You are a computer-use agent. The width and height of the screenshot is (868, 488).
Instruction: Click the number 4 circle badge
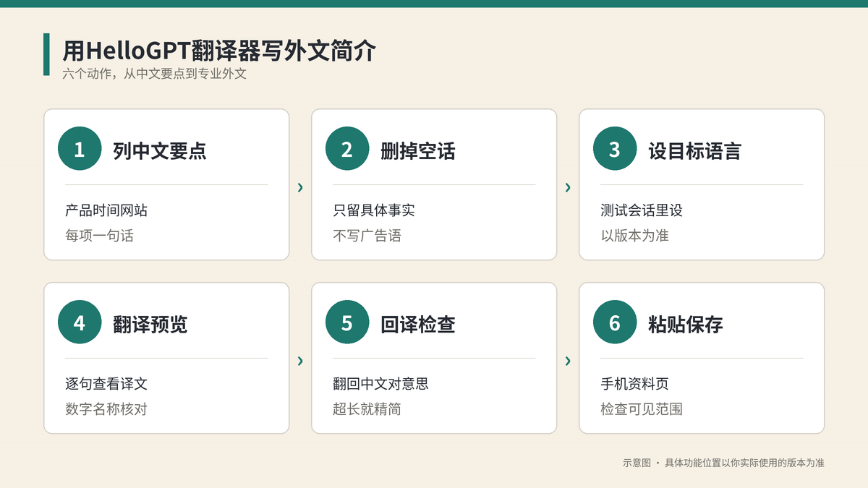tap(80, 322)
